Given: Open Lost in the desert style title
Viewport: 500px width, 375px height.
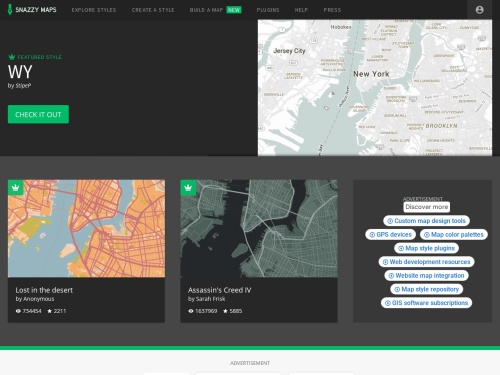Looking at the screenshot, I should click(x=44, y=290).
